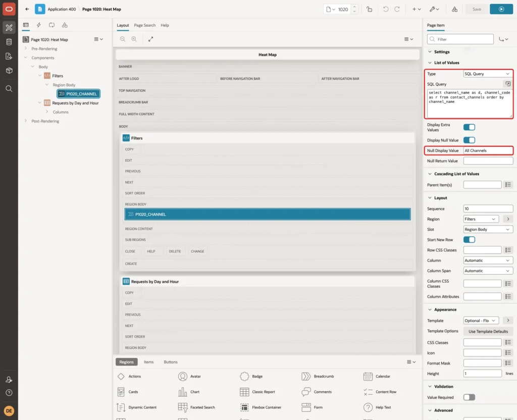Open the SQL Query code editor button
Viewport: 517px width, 420px height.
[x=508, y=84]
